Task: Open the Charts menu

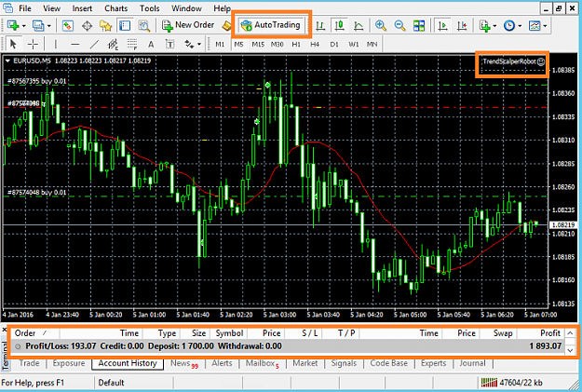Action: pyautogui.click(x=115, y=8)
